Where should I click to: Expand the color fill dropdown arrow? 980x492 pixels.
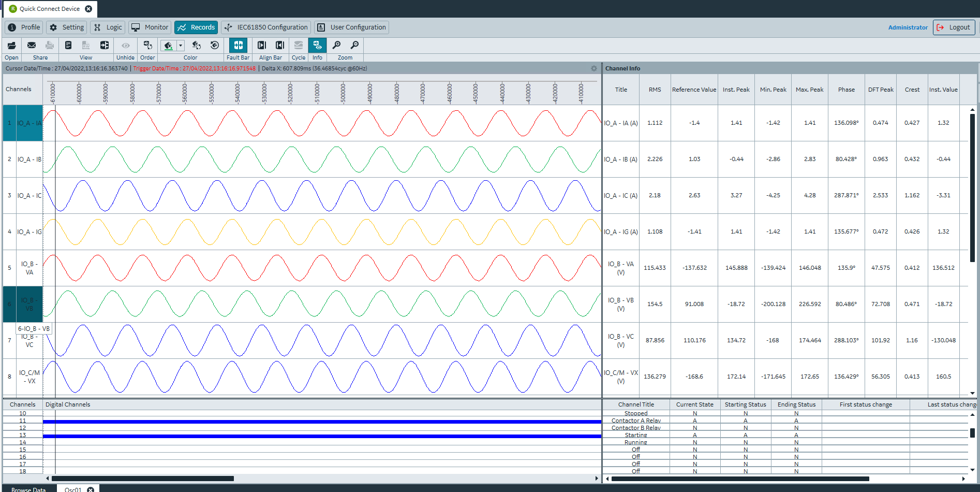(x=181, y=46)
